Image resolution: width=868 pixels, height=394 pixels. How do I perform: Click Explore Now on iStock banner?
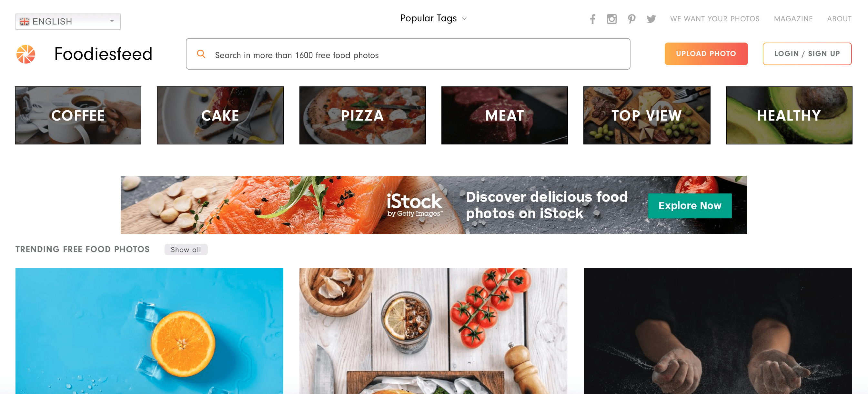coord(690,206)
